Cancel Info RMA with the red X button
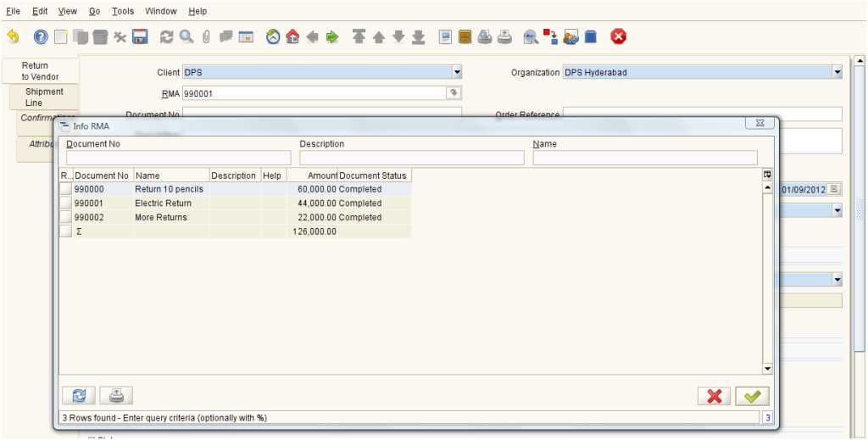 [x=715, y=396]
